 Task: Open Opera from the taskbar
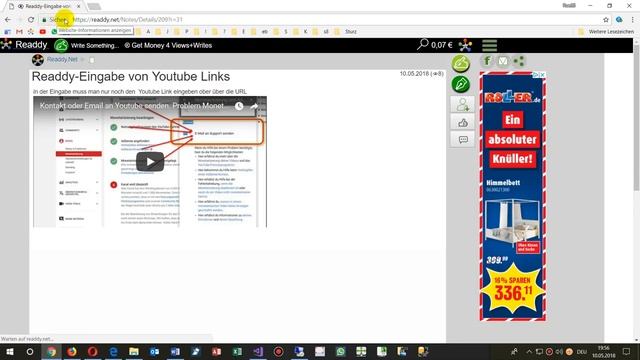93,351
